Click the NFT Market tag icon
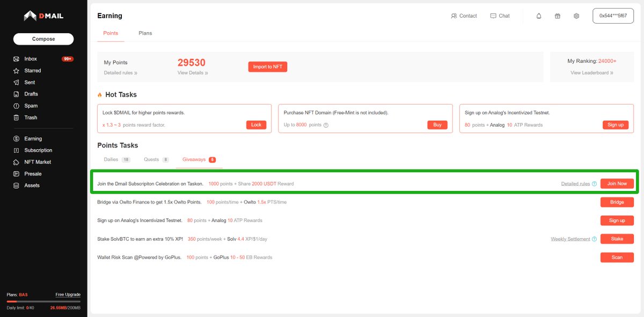The width and height of the screenshot is (644, 317). point(17,162)
